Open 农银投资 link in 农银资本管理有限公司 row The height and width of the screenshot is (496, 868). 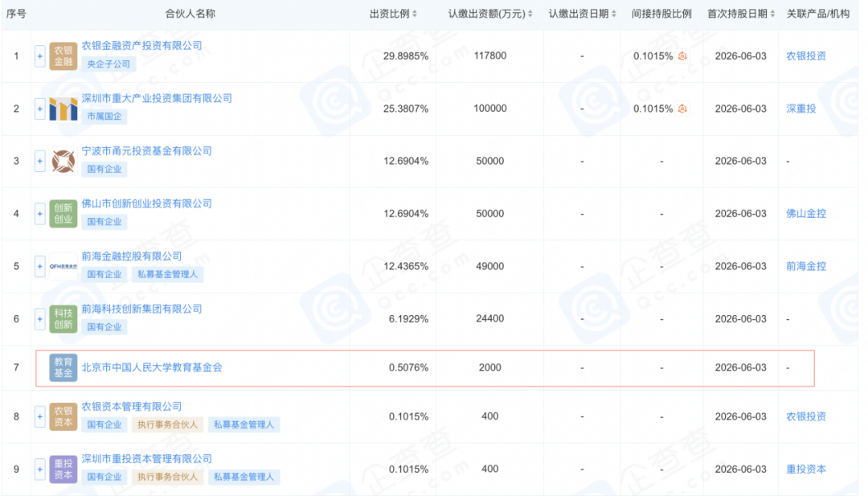[x=806, y=417]
